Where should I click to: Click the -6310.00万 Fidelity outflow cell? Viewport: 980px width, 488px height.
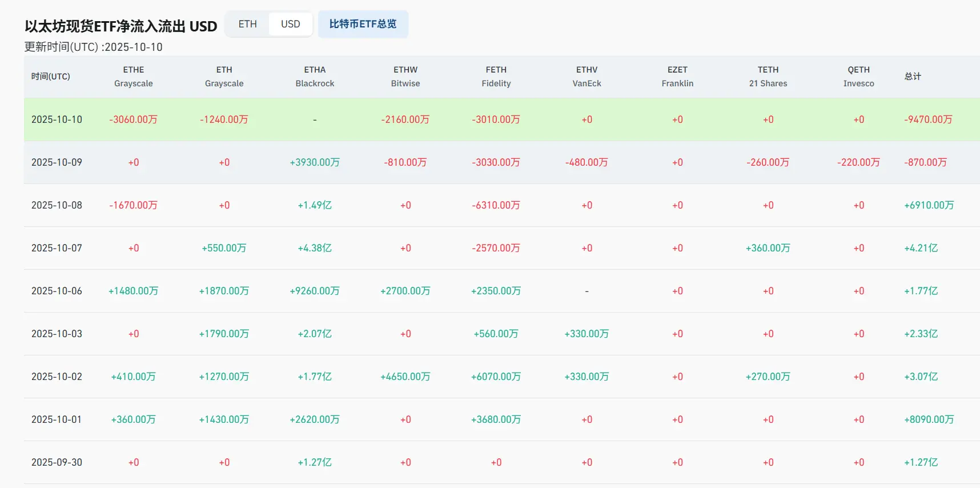pyautogui.click(x=496, y=205)
